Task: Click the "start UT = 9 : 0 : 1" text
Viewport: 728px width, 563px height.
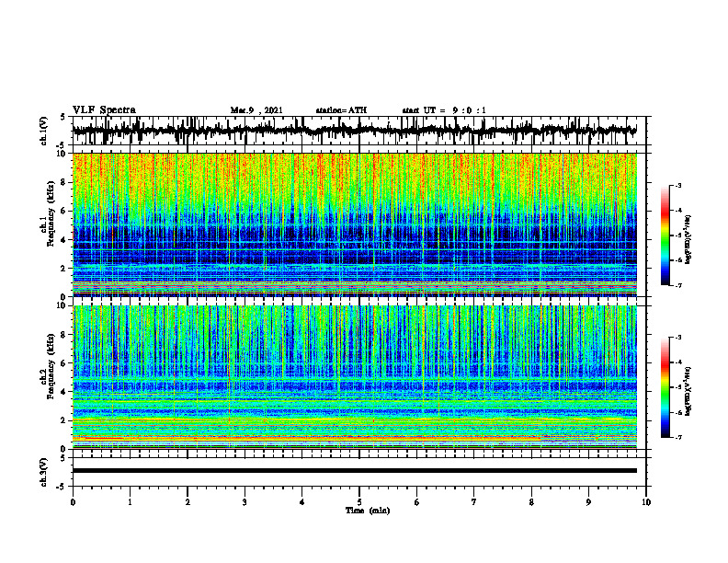Action: (444, 110)
